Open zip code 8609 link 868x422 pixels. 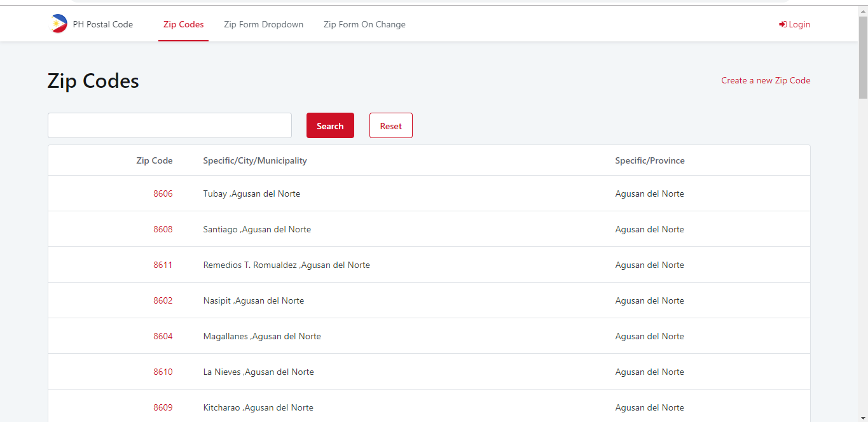pos(163,407)
